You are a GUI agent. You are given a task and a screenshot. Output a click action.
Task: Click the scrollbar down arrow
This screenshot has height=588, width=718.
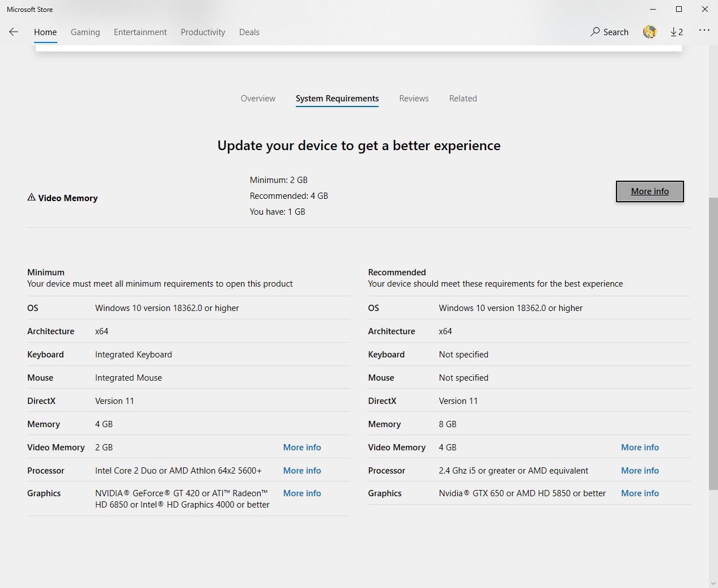click(713, 583)
